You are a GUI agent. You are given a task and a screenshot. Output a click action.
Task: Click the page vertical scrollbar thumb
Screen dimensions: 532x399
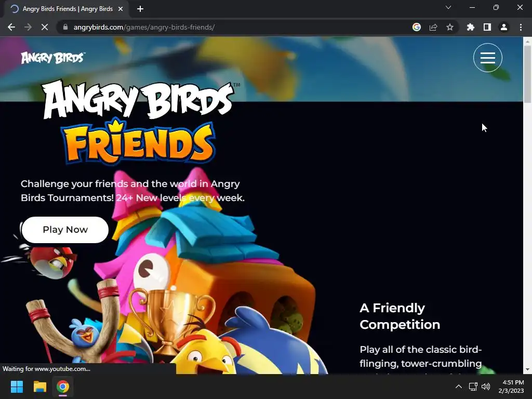527,74
